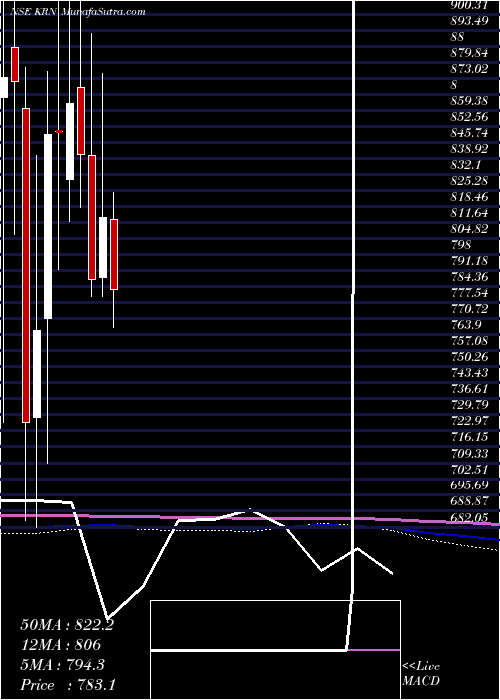The height and width of the screenshot is (700, 500).
Task: Click the NSE KRN MunafaSutra.com chart title
Action: pyautogui.click(x=78, y=12)
